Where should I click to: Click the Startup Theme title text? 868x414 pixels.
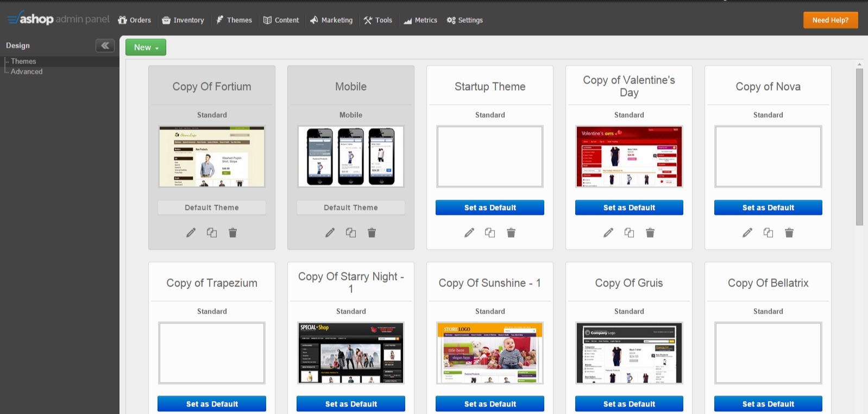490,87
